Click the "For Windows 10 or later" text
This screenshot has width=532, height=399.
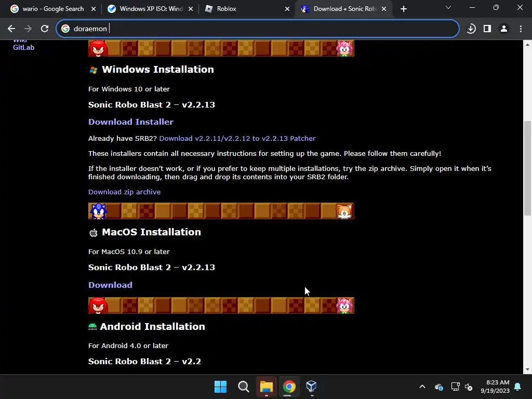(129, 89)
